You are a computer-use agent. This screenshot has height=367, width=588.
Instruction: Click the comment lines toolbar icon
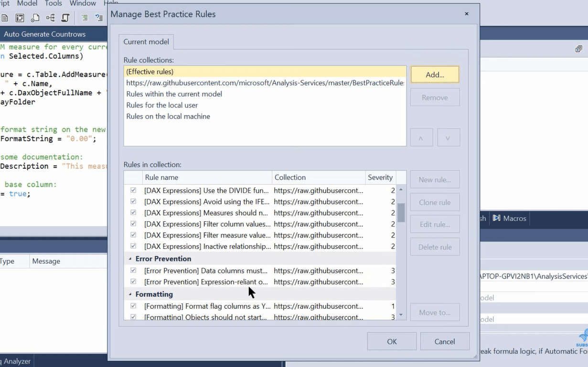coord(85,18)
